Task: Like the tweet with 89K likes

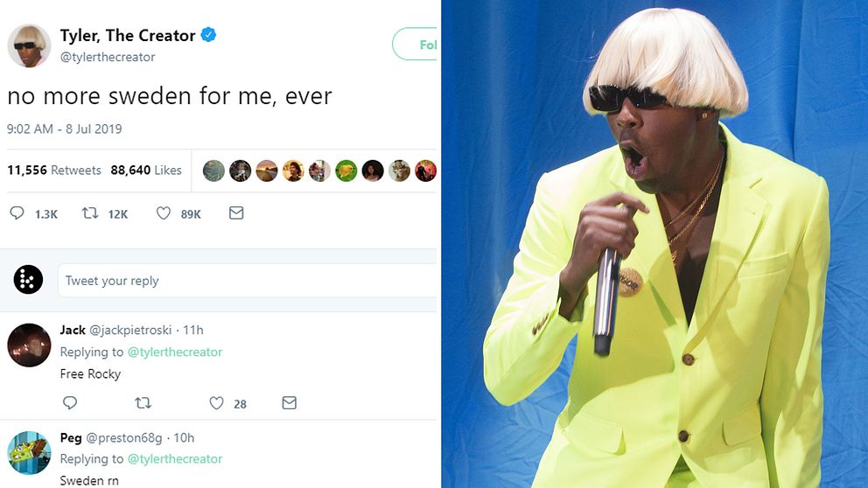Action: 163,213
